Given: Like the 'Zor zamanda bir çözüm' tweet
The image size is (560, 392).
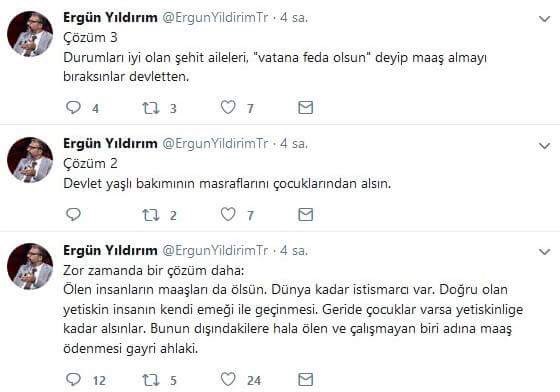Looking at the screenshot, I should 228,379.
